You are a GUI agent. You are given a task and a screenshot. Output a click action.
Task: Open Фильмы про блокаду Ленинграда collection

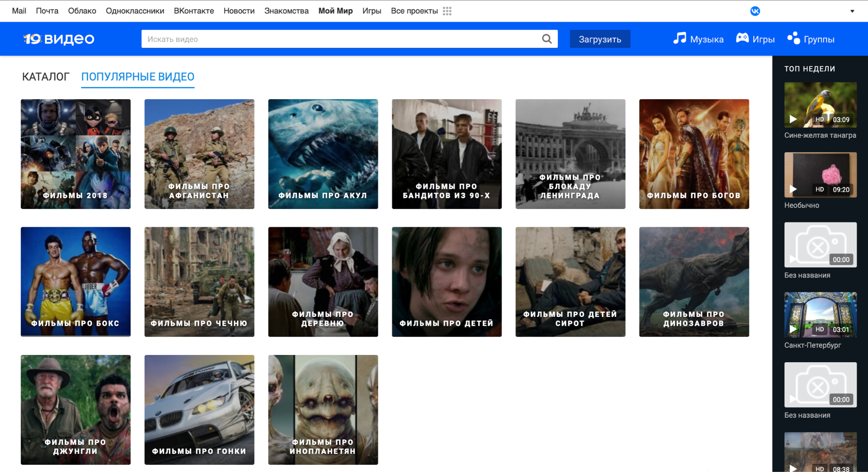click(570, 154)
